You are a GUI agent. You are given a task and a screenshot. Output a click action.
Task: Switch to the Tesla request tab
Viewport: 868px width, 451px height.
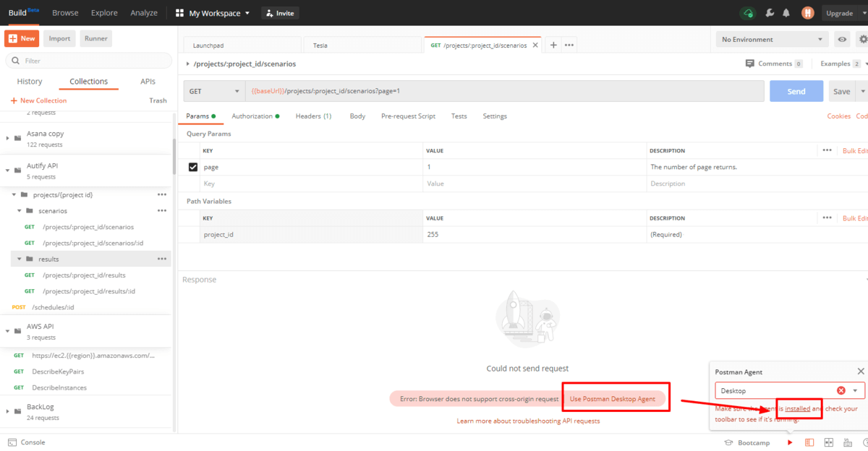[x=362, y=45]
